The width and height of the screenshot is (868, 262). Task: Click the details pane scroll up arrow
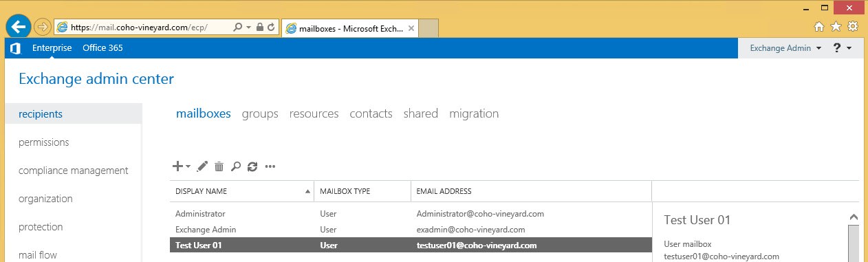[x=854, y=217]
